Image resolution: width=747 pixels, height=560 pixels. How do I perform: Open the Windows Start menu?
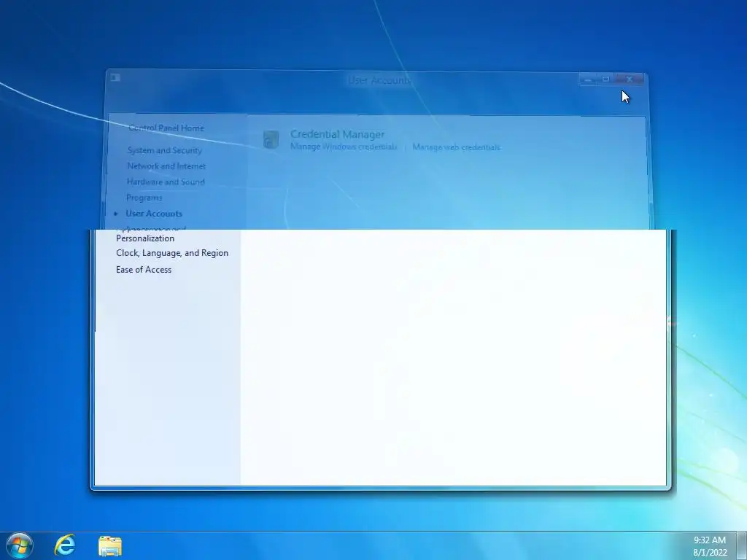pyautogui.click(x=20, y=545)
